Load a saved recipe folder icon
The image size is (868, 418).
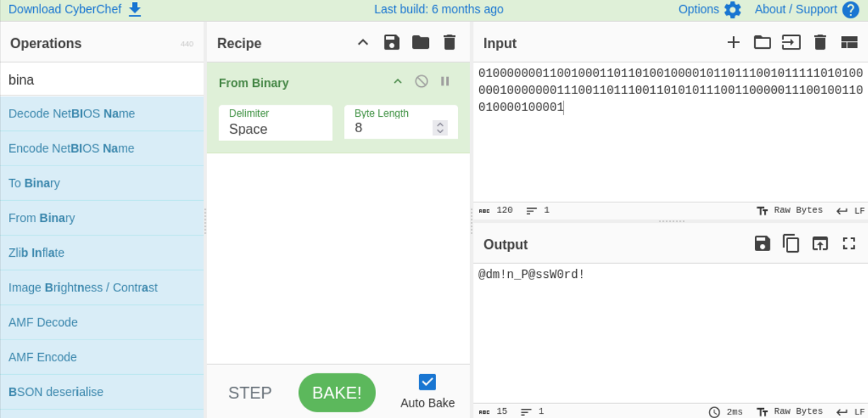[421, 42]
